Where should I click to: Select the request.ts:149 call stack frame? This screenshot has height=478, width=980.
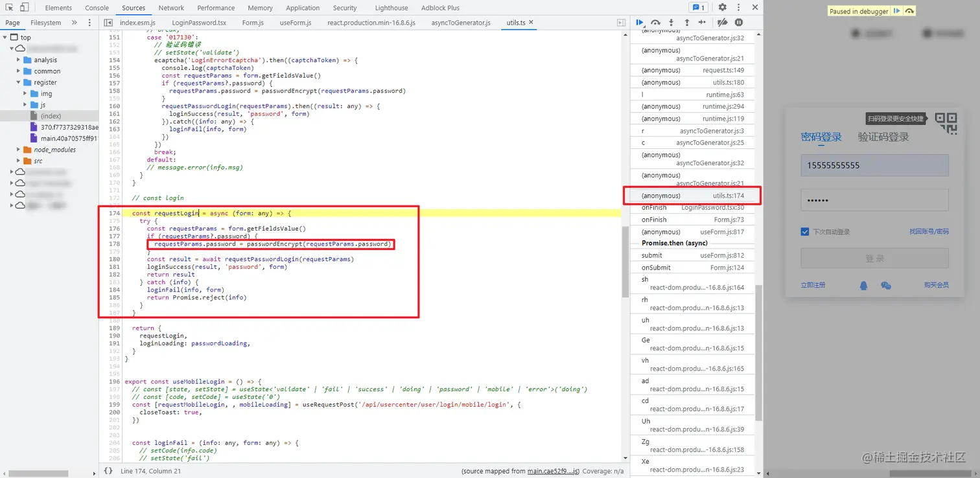(x=692, y=70)
